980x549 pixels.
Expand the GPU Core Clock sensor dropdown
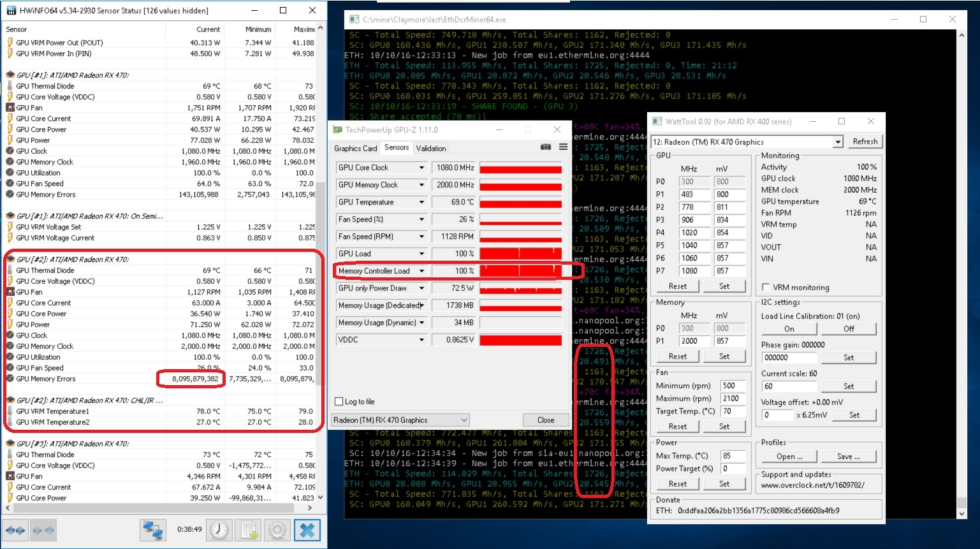tap(421, 168)
